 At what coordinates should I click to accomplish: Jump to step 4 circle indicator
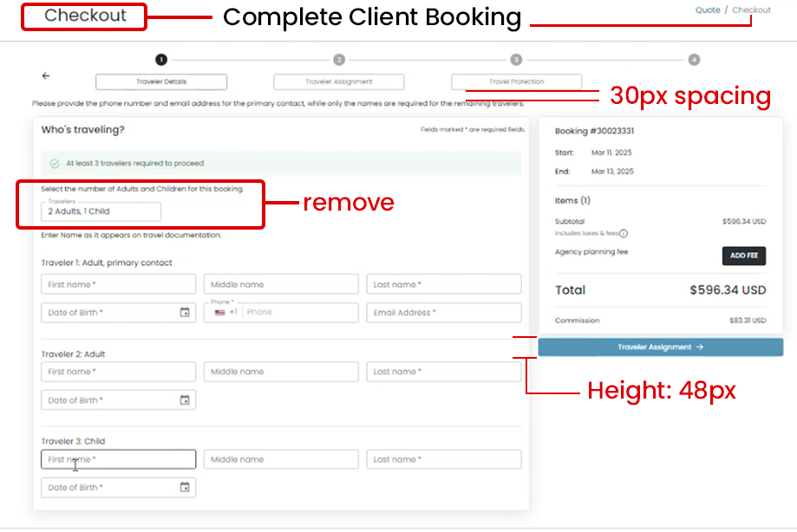(x=694, y=60)
